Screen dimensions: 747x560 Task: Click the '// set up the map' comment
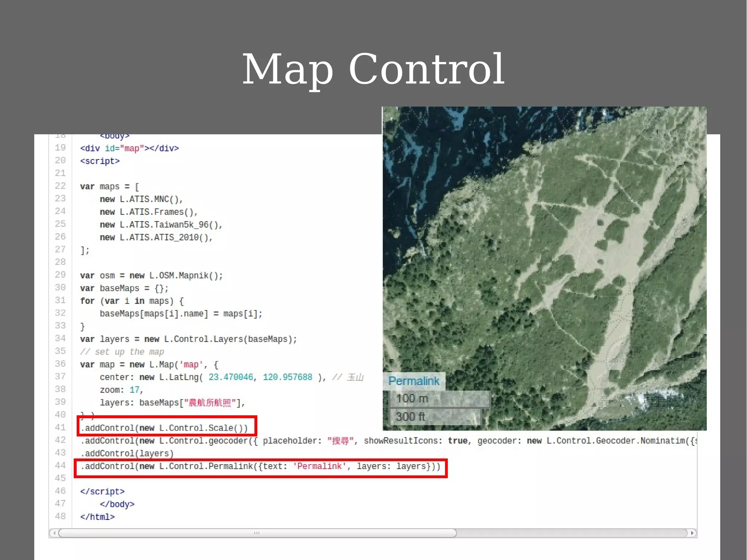122,352
